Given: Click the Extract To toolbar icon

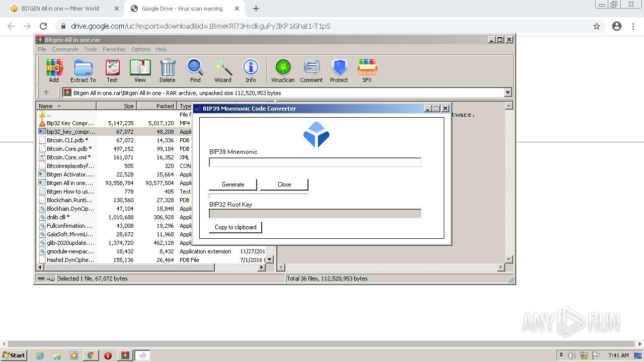Looking at the screenshot, I should [83, 70].
